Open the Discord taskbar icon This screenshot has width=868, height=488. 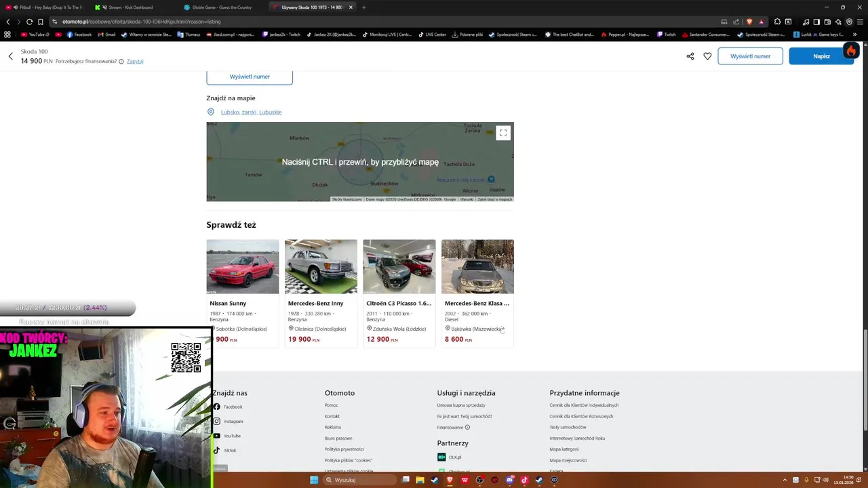[x=509, y=480]
